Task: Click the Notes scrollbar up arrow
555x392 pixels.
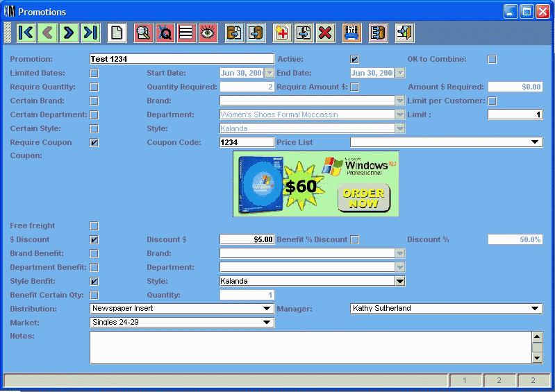Action: [x=537, y=336]
